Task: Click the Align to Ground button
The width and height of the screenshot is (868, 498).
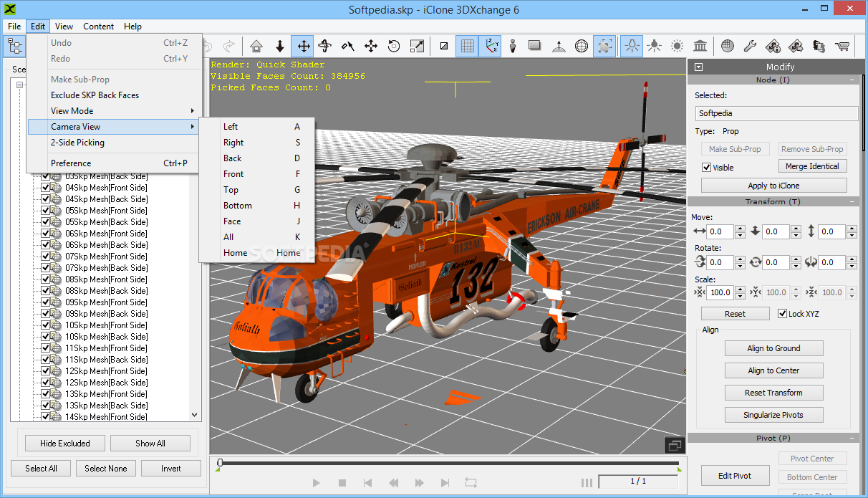Action: pyautogui.click(x=773, y=348)
